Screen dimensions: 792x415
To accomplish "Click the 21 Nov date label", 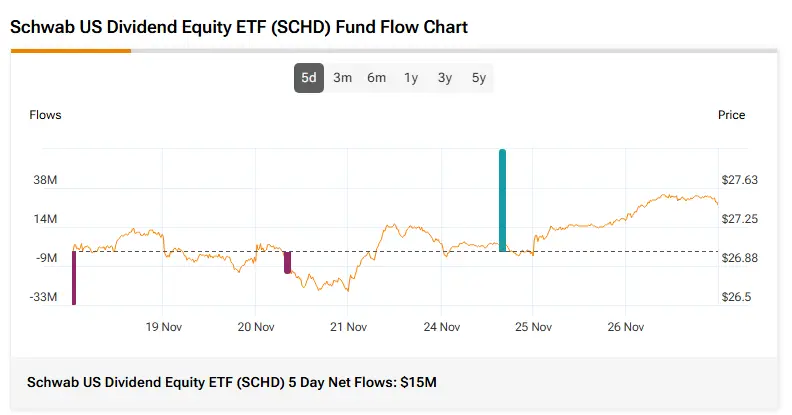I will (349, 327).
